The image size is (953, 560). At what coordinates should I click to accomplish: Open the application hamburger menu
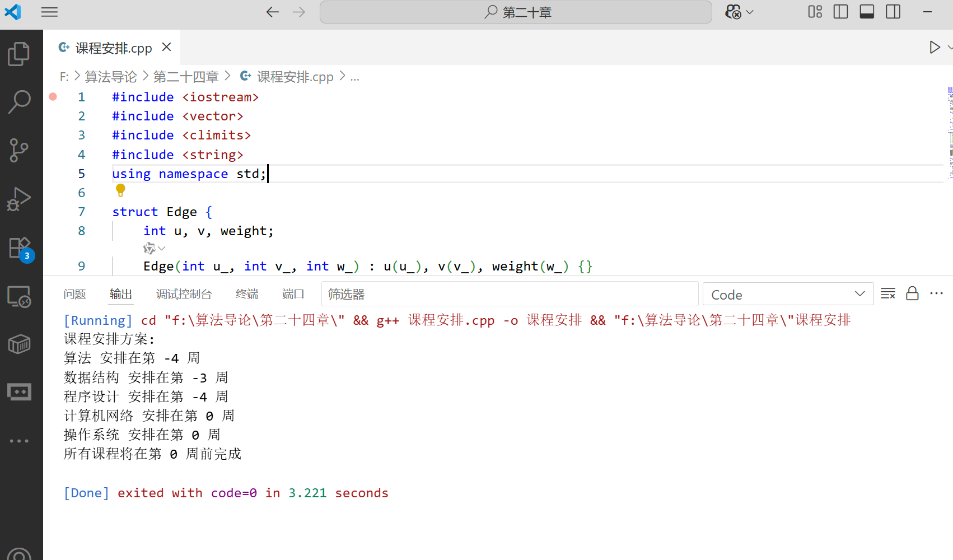coord(49,12)
